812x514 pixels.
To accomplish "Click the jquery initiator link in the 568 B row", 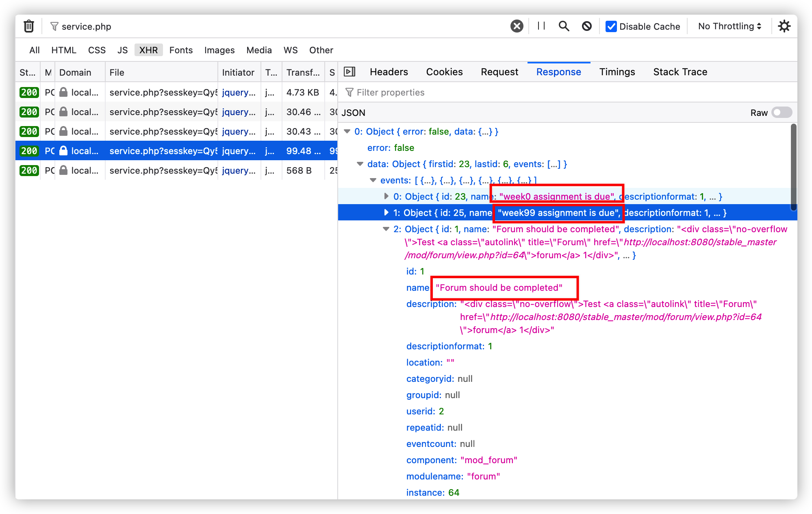I will 239,170.
